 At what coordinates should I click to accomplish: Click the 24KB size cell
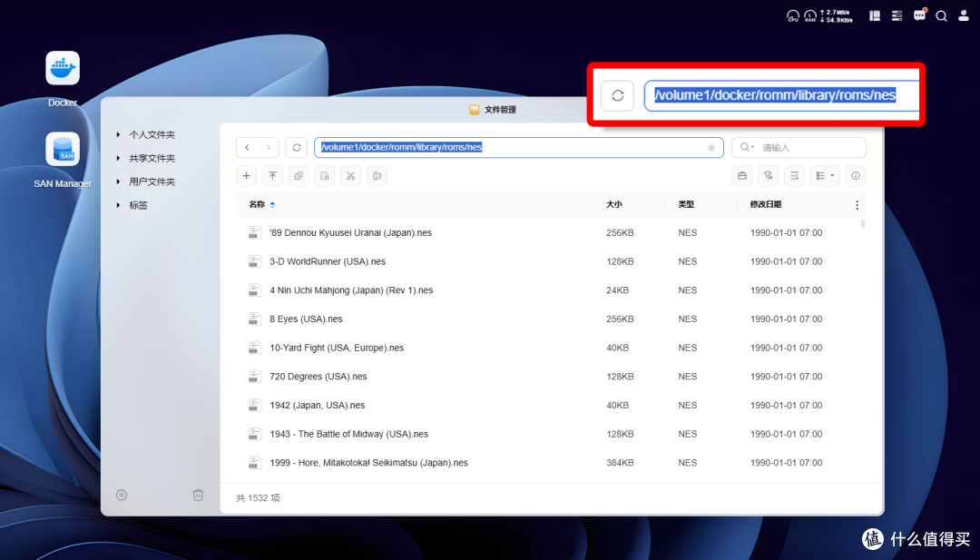click(618, 290)
